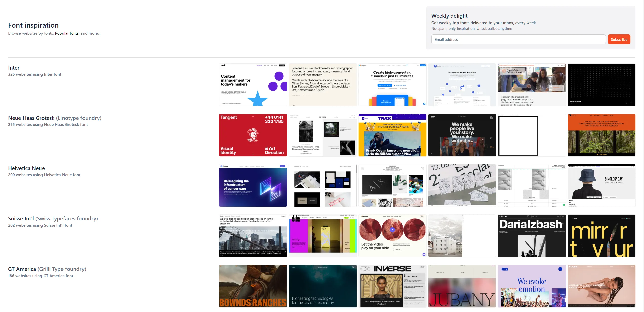
Task: Click the Email address input field
Action: (x=518, y=39)
